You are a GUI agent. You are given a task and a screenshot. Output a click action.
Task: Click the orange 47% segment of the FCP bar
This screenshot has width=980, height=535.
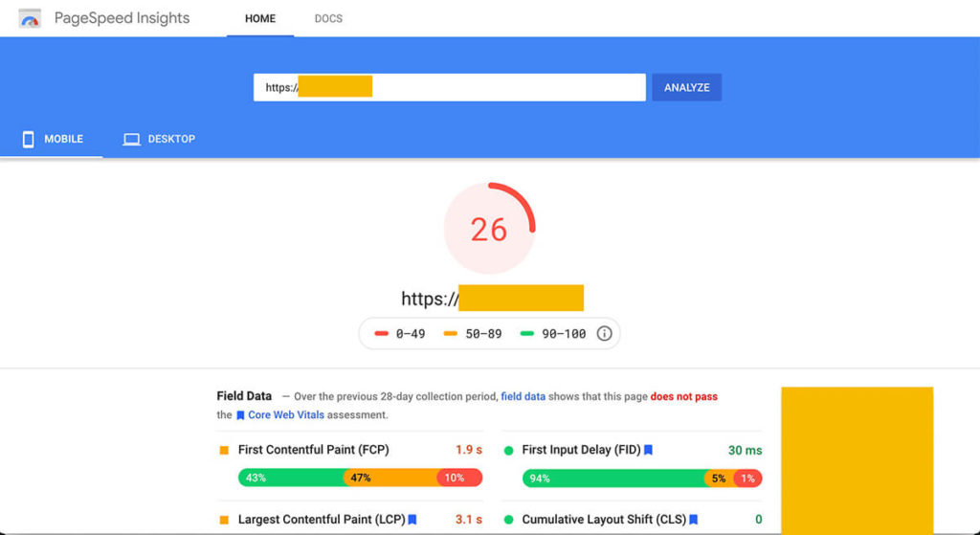390,479
